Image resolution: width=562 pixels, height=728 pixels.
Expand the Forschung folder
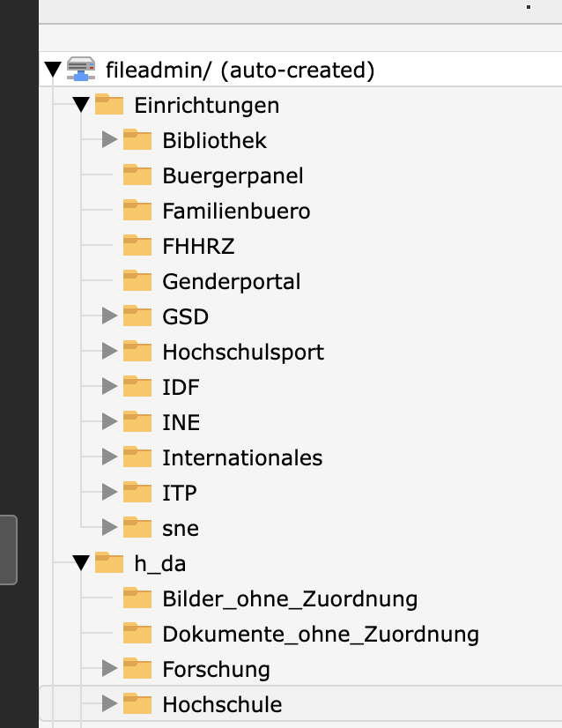[109, 669]
